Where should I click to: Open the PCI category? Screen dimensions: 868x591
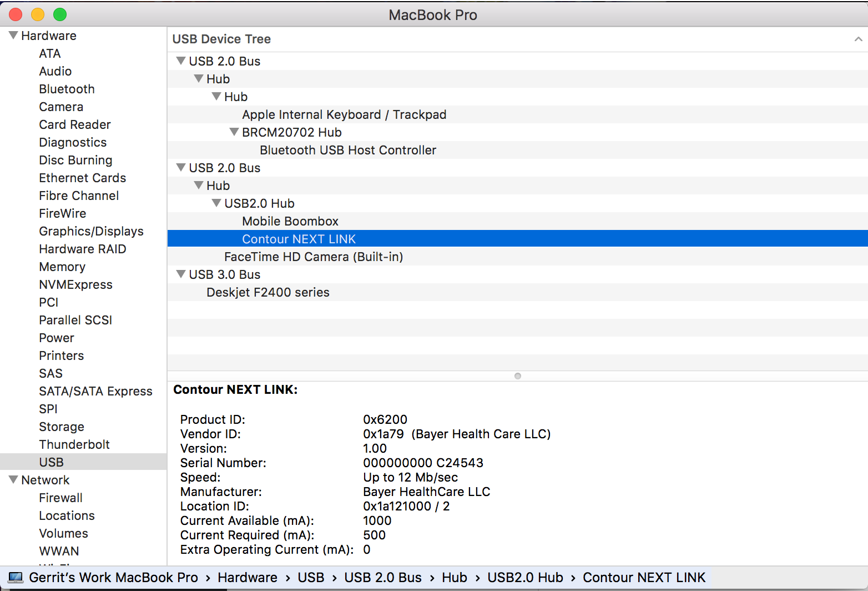click(49, 302)
